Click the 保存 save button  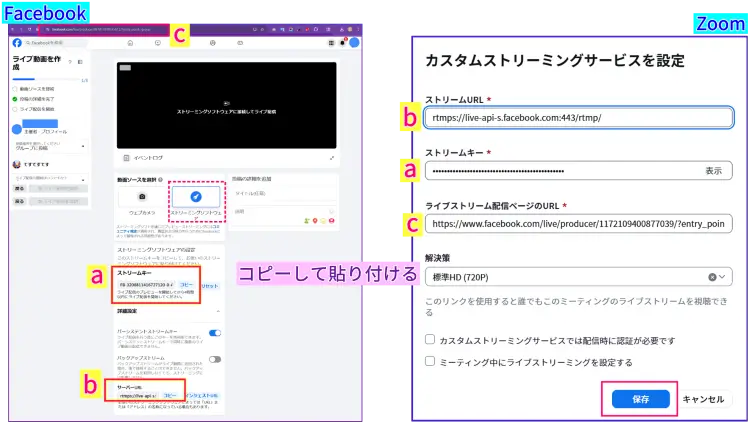641,398
